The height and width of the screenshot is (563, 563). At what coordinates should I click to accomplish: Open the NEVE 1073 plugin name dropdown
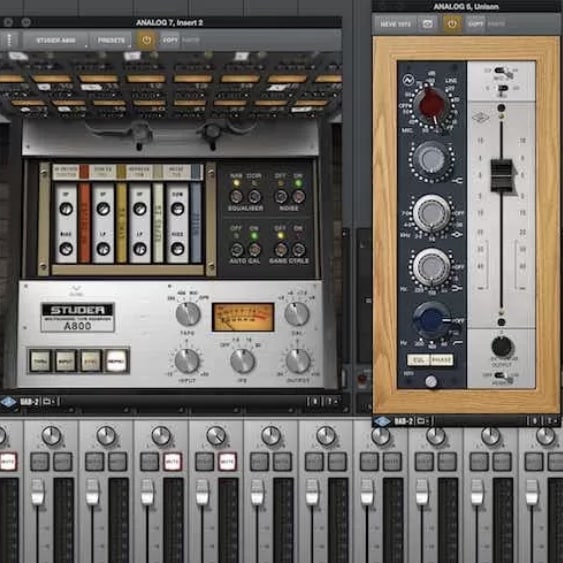tap(395, 24)
